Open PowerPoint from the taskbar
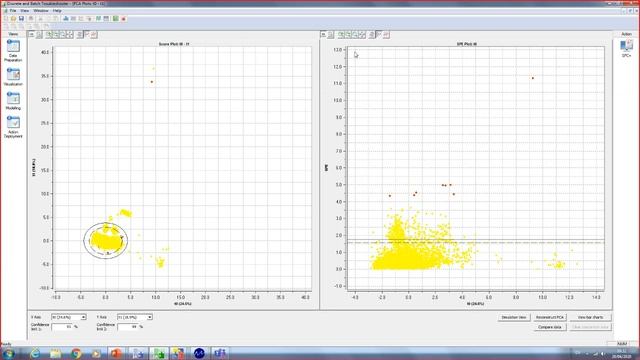The height and width of the screenshot is (360, 640). [x=116, y=353]
